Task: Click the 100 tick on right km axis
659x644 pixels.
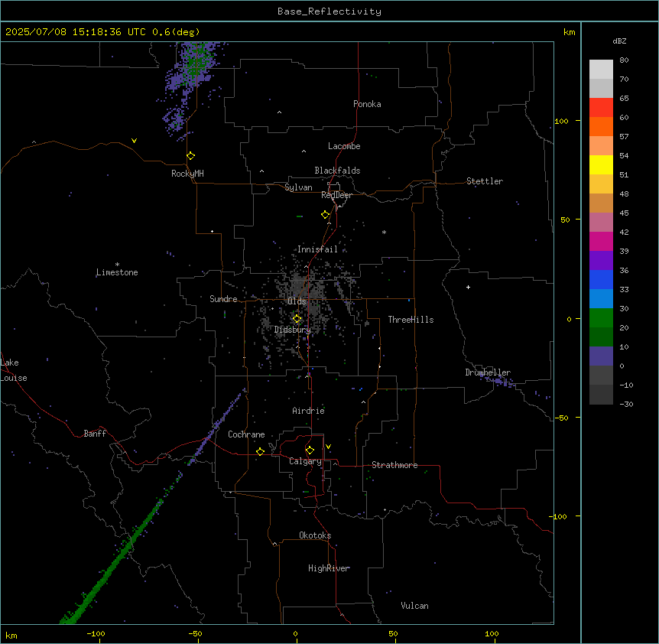Action: coord(561,121)
